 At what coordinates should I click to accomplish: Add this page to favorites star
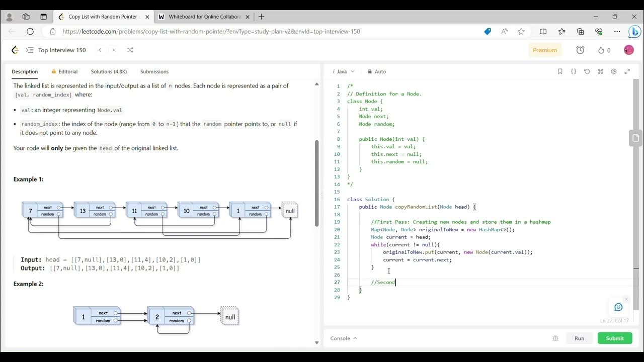pos(521,31)
